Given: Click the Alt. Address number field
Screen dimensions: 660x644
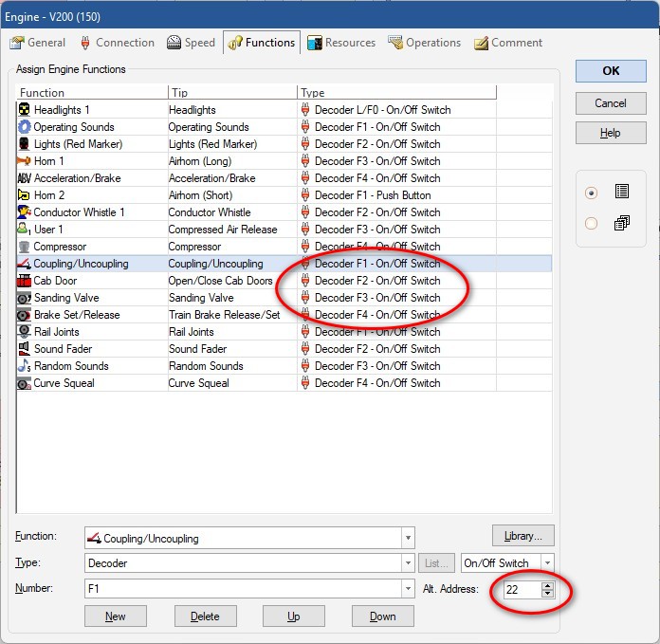Looking at the screenshot, I should click(522, 589).
